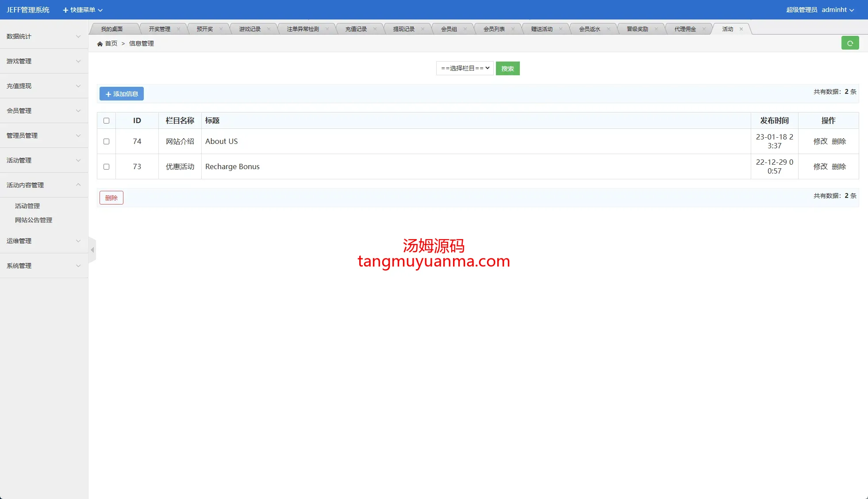The height and width of the screenshot is (499, 868).
Task: Close the 充值记录 tab with its X
Action: pos(375,29)
